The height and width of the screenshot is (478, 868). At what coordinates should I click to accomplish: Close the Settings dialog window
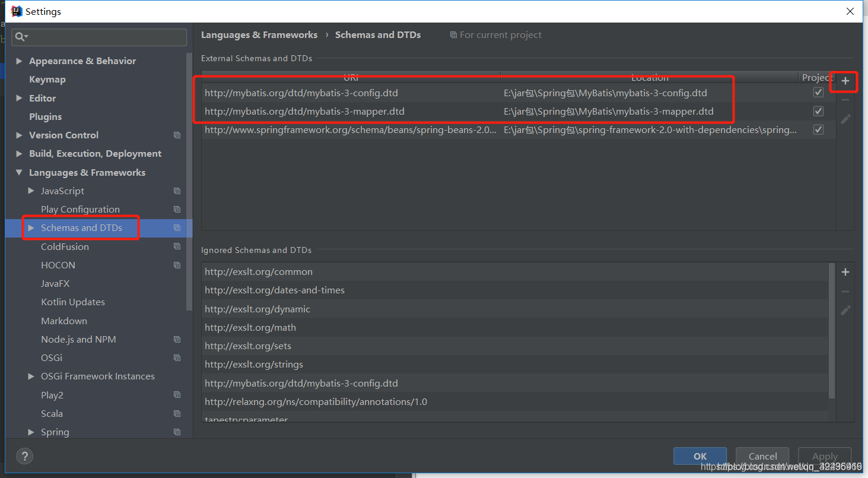(850, 11)
